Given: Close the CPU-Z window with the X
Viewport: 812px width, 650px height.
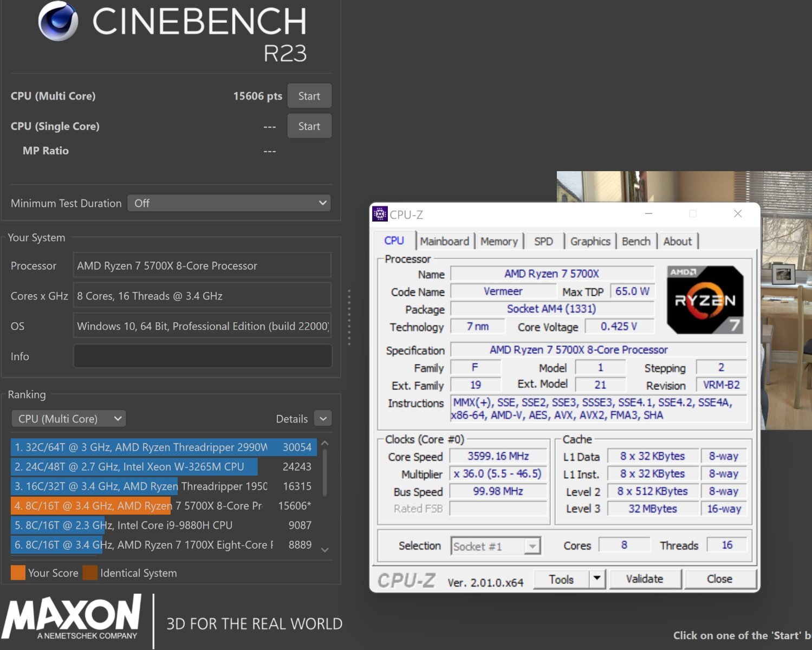Looking at the screenshot, I should [x=738, y=214].
